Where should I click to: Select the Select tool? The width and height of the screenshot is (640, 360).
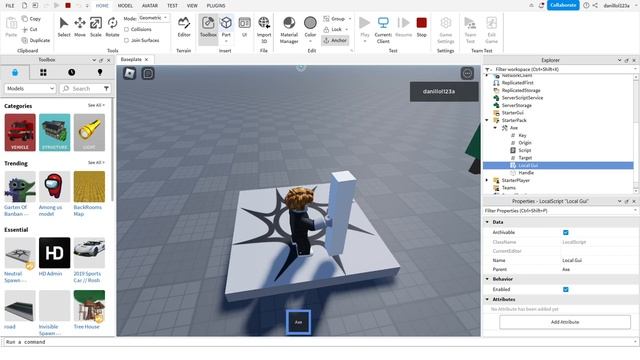tap(64, 27)
